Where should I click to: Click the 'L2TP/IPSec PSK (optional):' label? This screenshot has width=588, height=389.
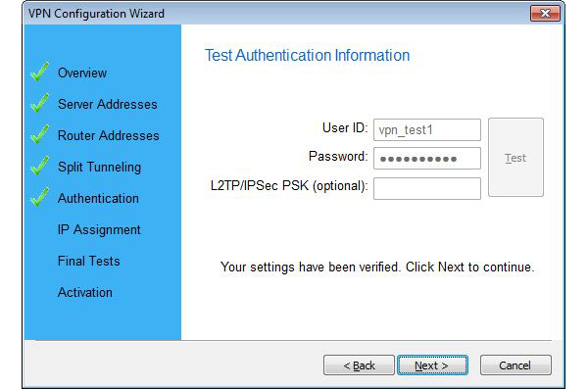[289, 186]
